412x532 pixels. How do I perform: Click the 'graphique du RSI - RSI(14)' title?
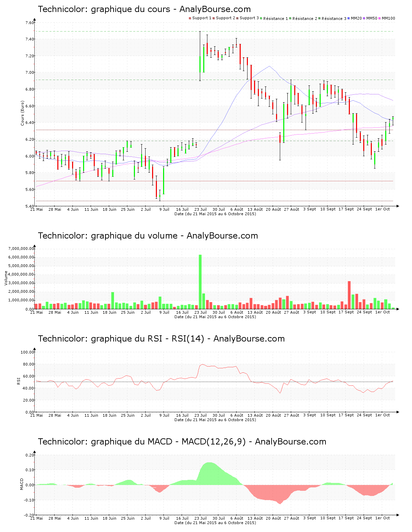161,339
